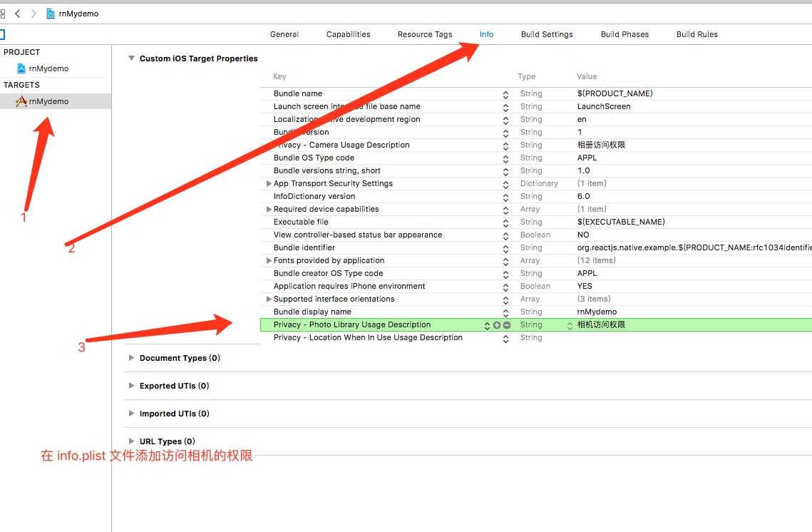812x532 pixels.
Task: Open the General tab
Action: (x=284, y=34)
